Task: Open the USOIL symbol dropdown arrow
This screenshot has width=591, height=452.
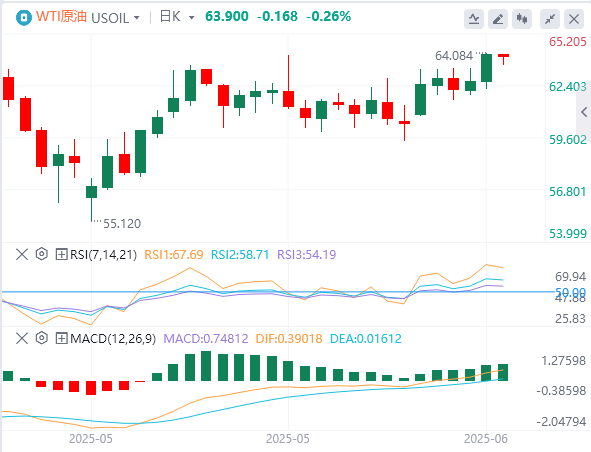Action: coord(136,18)
